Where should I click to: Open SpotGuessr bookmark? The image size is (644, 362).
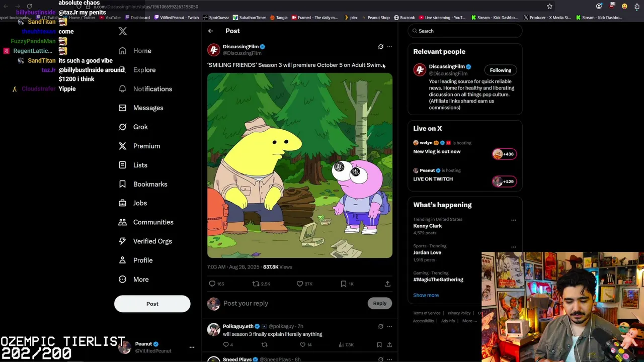coord(216,18)
